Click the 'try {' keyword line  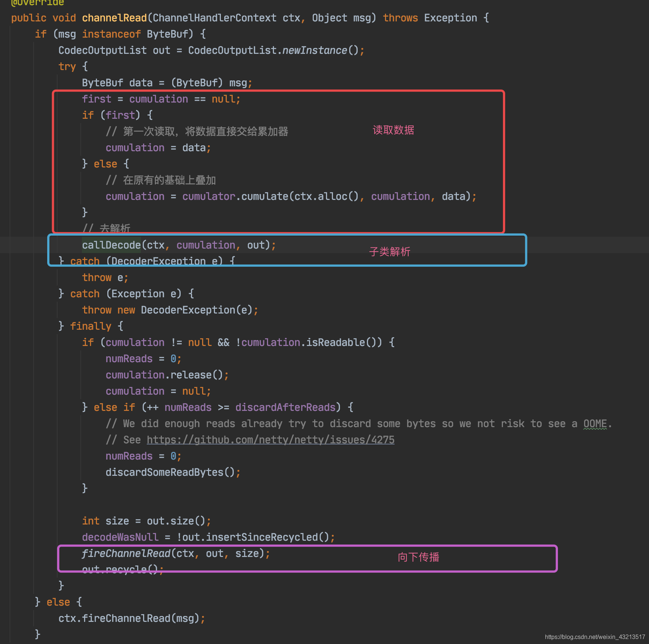pos(73,66)
